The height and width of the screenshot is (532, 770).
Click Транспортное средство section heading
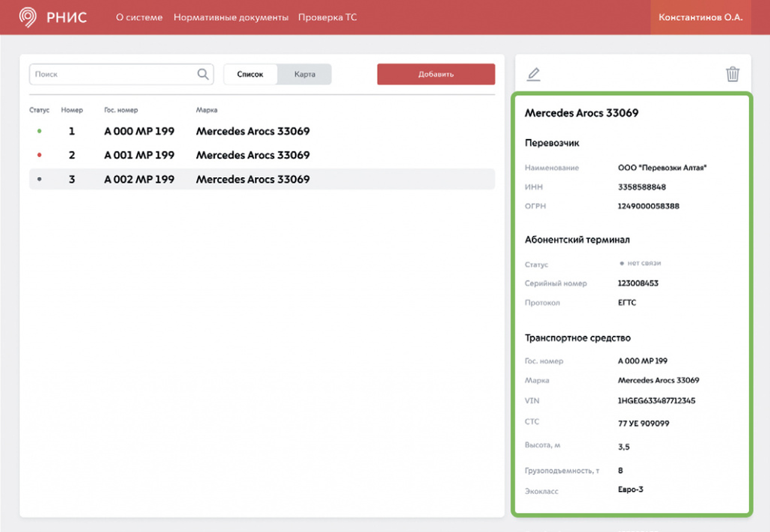point(578,338)
